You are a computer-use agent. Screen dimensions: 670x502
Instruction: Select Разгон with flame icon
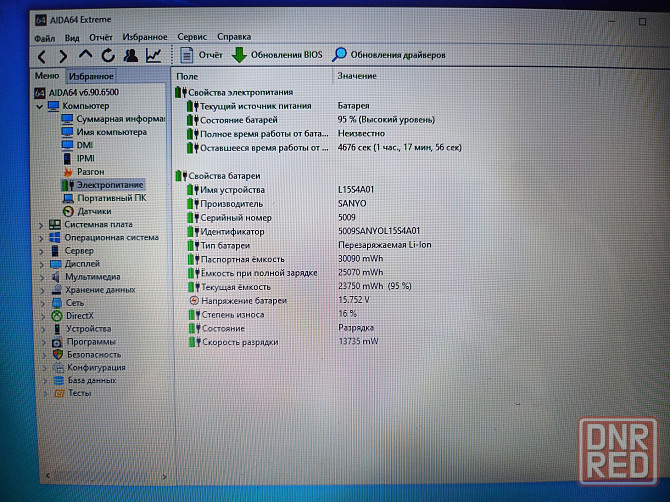click(x=83, y=172)
